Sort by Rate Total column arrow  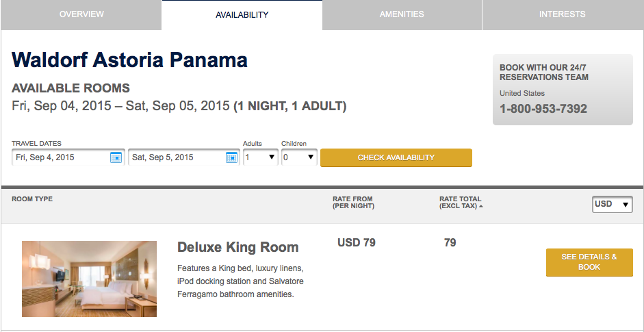[x=480, y=206]
